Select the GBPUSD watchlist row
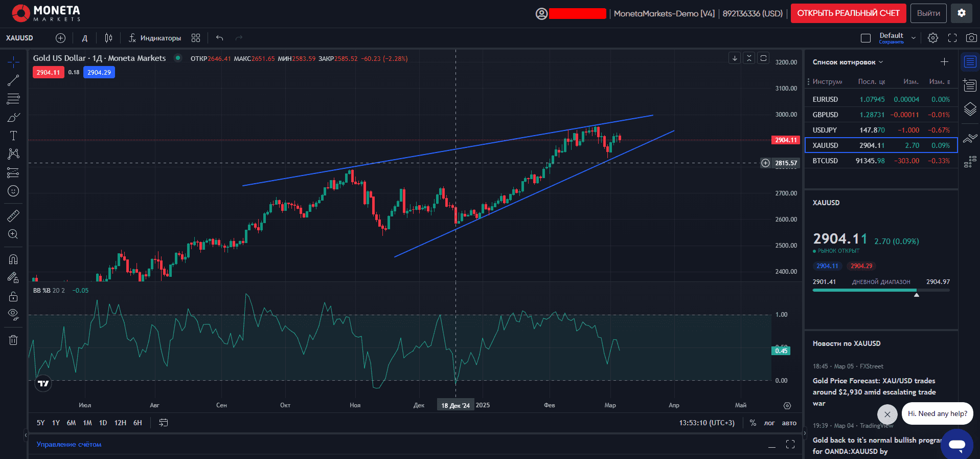This screenshot has height=459, width=980. [881, 115]
